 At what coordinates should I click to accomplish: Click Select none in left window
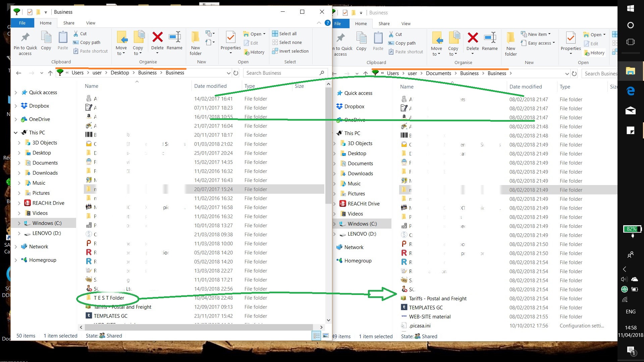(287, 42)
